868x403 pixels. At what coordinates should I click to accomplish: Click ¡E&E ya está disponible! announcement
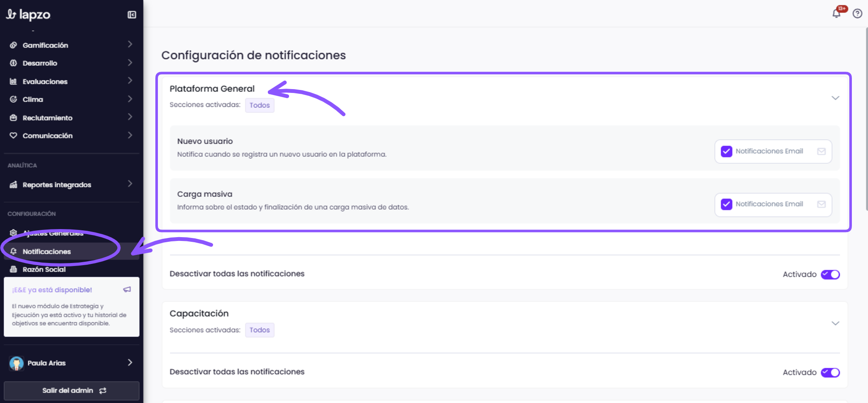[x=52, y=290]
